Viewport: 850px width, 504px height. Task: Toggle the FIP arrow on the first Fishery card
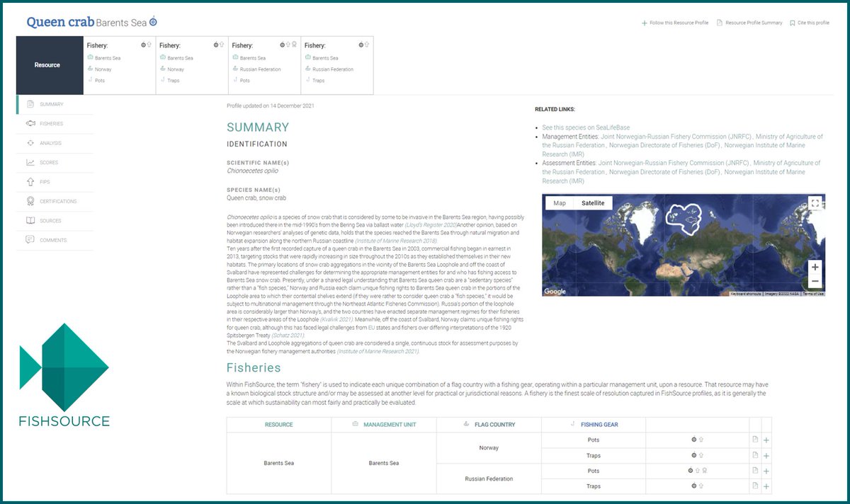(148, 45)
